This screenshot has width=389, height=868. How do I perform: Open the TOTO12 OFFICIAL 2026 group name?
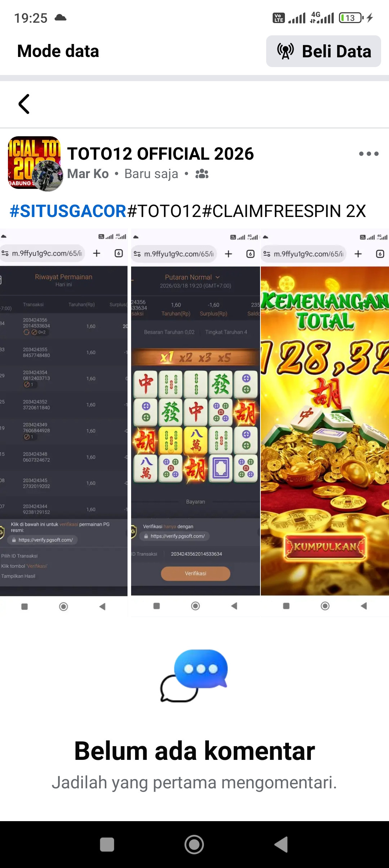[160, 154]
